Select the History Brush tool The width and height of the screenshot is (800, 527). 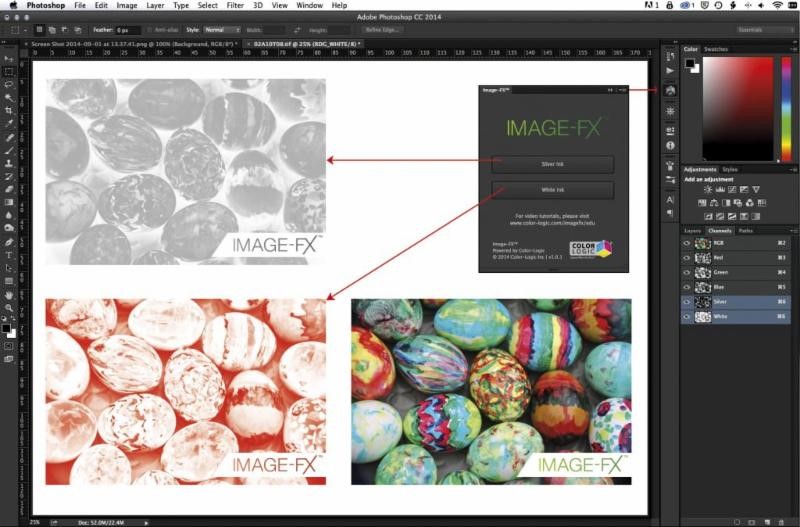[9, 177]
